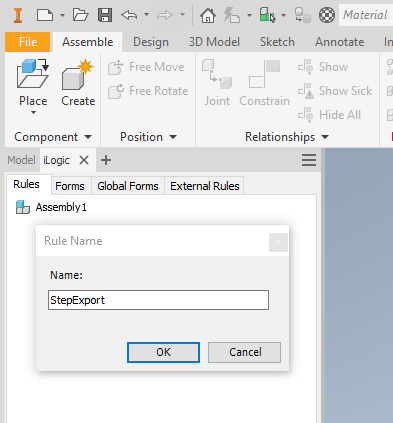Undo the last action

(x=129, y=15)
